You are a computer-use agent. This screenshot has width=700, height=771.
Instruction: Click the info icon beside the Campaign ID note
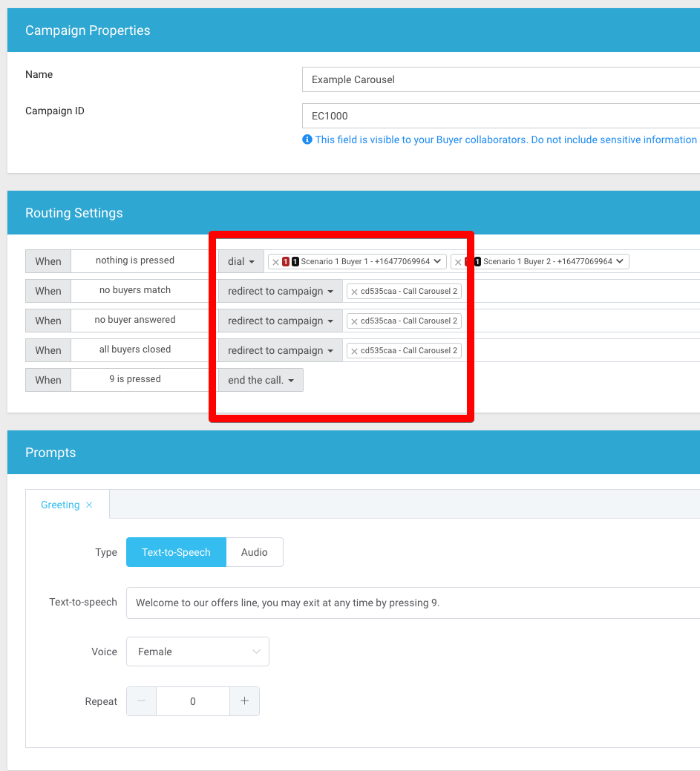pyautogui.click(x=307, y=140)
